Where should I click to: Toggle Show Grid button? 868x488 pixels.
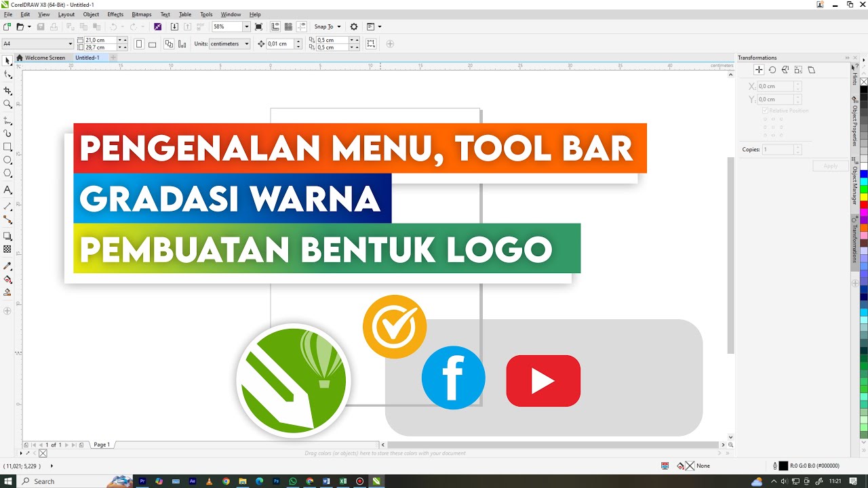(x=288, y=26)
